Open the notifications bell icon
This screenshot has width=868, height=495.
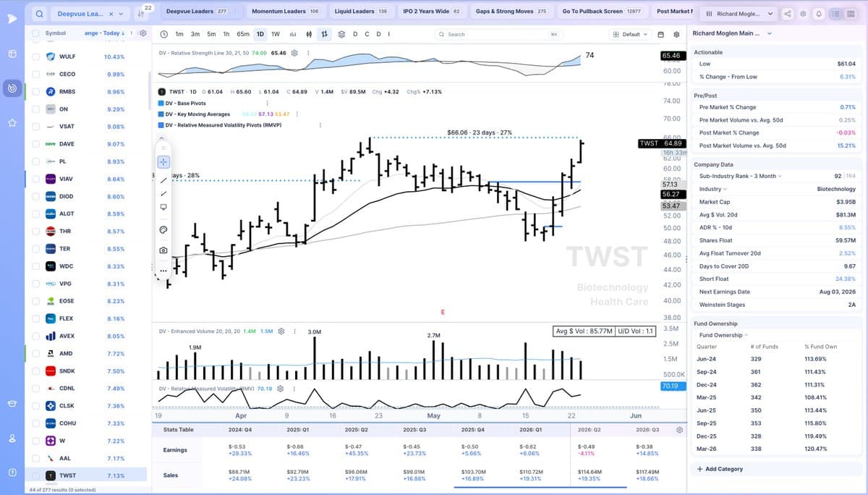pos(819,14)
